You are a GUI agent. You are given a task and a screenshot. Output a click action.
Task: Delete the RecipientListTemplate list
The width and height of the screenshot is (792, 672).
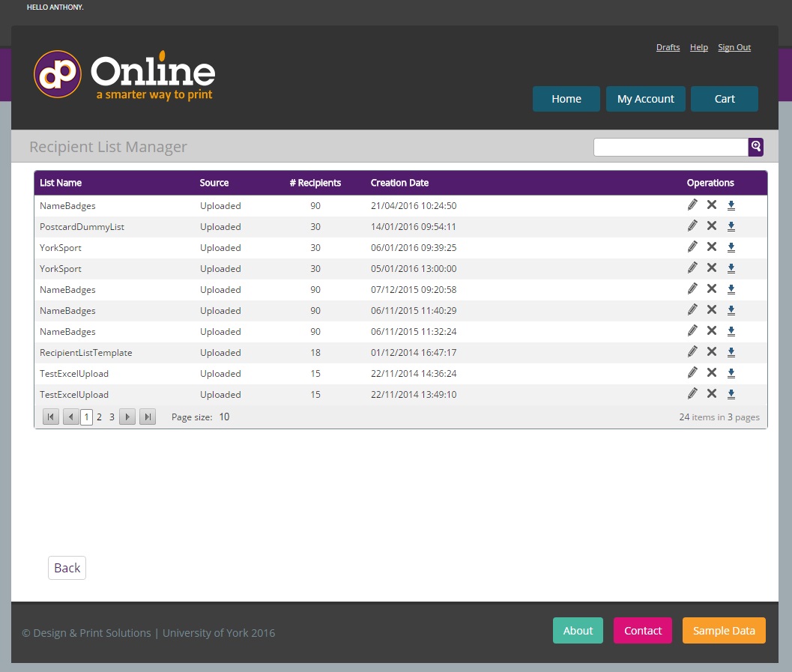click(712, 351)
